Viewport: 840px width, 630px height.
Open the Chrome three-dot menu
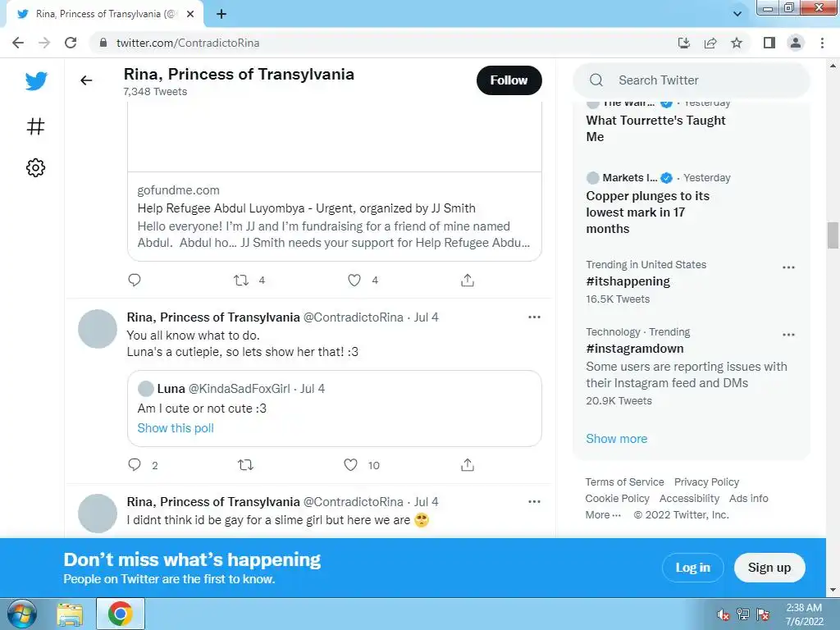click(x=822, y=43)
